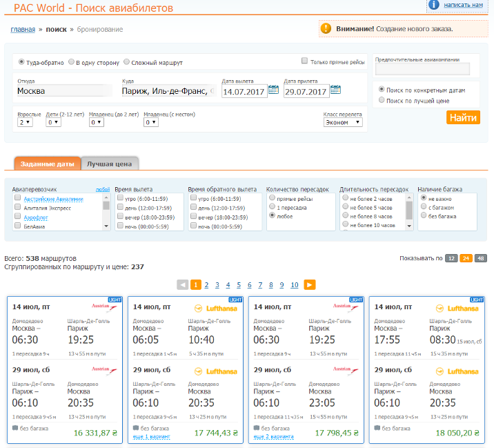Click the Lufthansa logo in the second flight card
The width and height of the screenshot is (494, 448).
pos(216,309)
